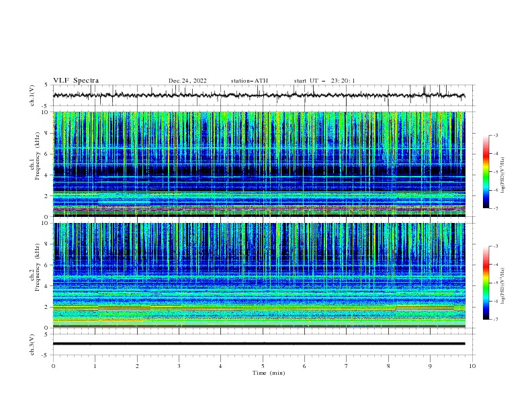Click the "-3" label on the ch.1 color bar
The image size is (532, 411).
click(x=495, y=135)
